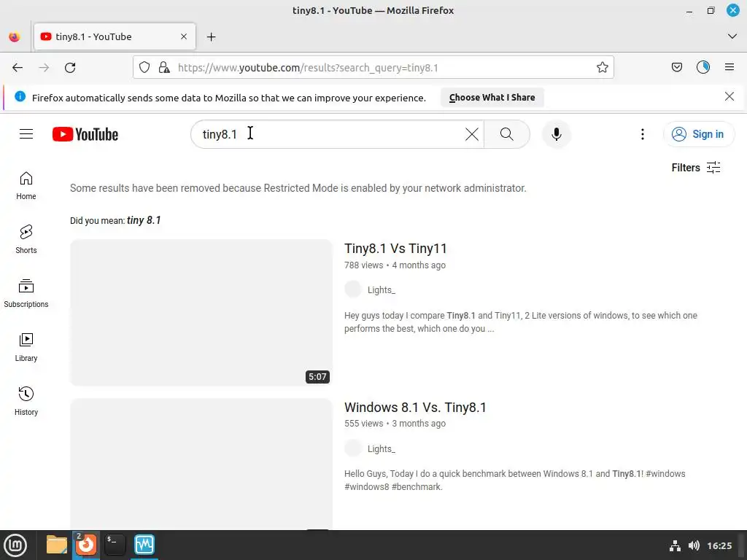The width and height of the screenshot is (747, 560).
Task: Click the description starting "Hey guys today"
Action: [x=520, y=322]
